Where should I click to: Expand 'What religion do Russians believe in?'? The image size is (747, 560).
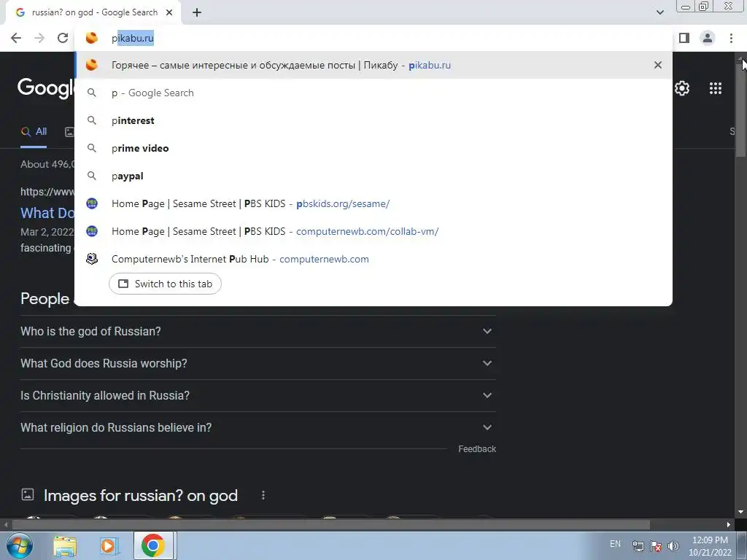point(258,427)
